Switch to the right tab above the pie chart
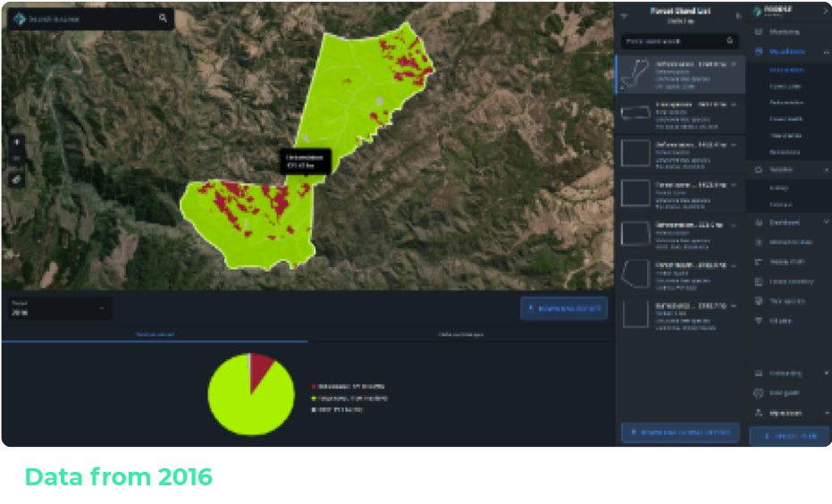 coord(460,334)
